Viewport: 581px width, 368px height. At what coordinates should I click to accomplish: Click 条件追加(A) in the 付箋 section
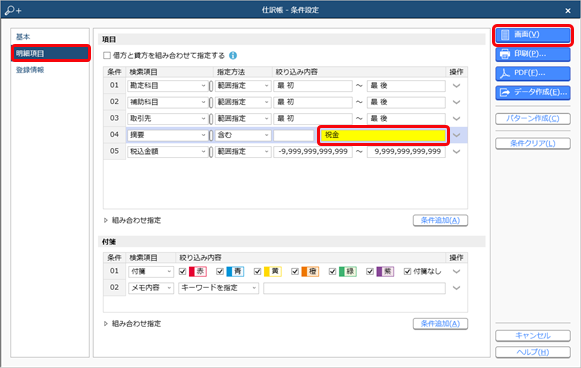pos(440,324)
